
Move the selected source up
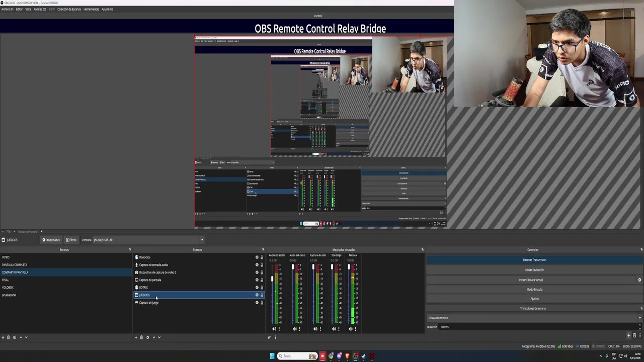pyautogui.click(x=154, y=337)
